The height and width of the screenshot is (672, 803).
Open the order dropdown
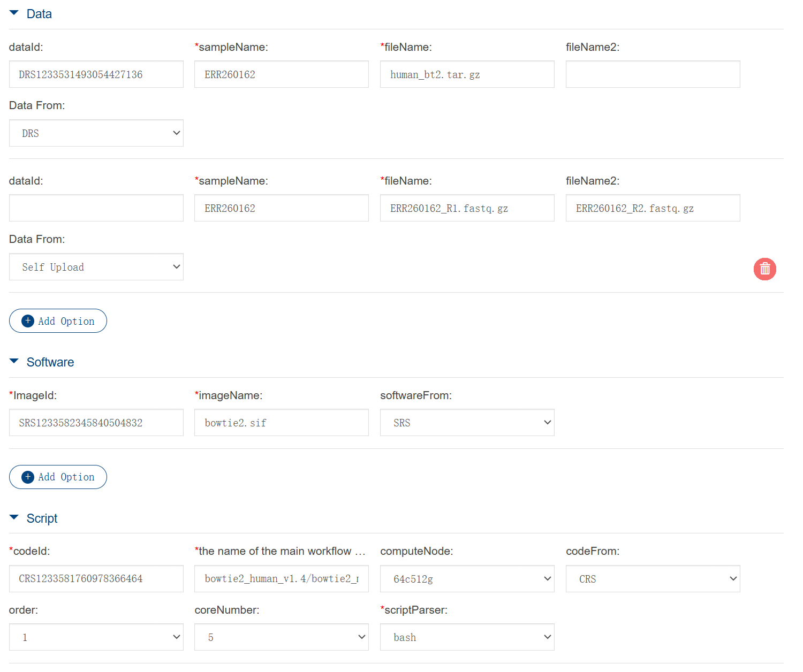(96, 637)
